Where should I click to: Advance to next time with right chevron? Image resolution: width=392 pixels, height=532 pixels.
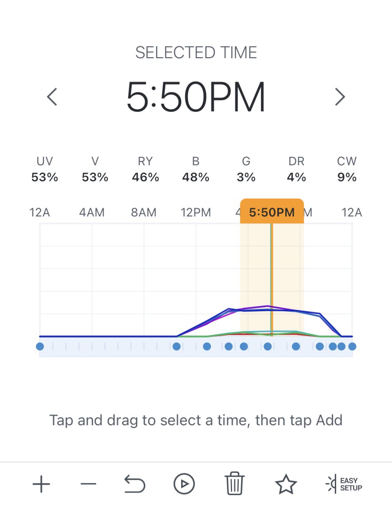point(340,96)
